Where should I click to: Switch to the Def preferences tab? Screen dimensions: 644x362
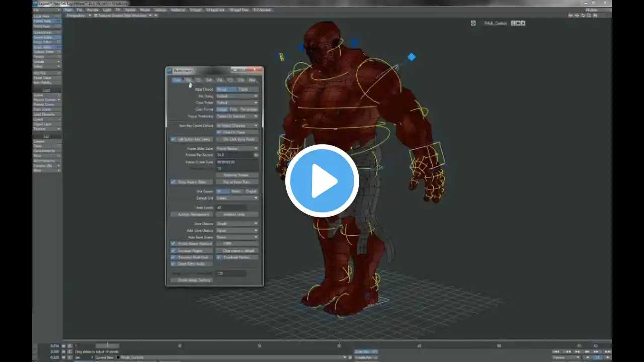click(209, 80)
